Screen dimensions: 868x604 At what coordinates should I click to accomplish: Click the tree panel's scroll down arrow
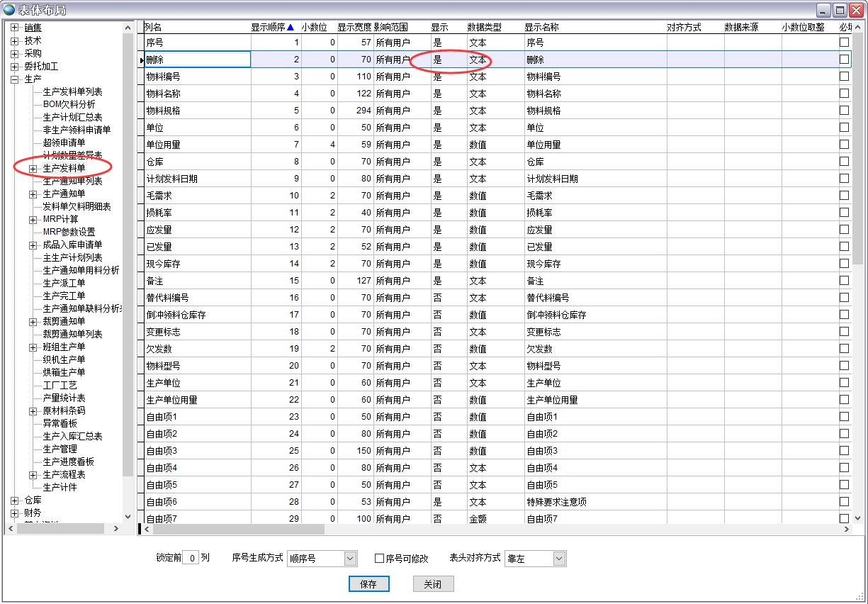[x=128, y=517]
